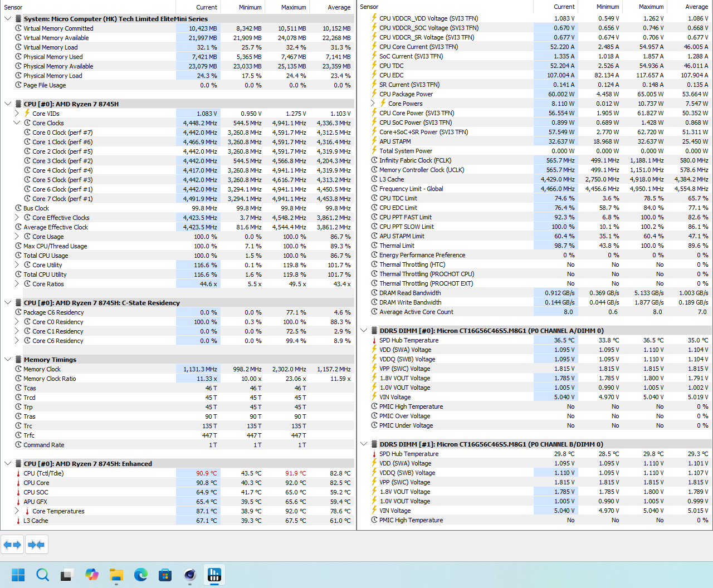Expand Core C0 Residency
The image size is (713, 588).
pyautogui.click(x=17, y=322)
